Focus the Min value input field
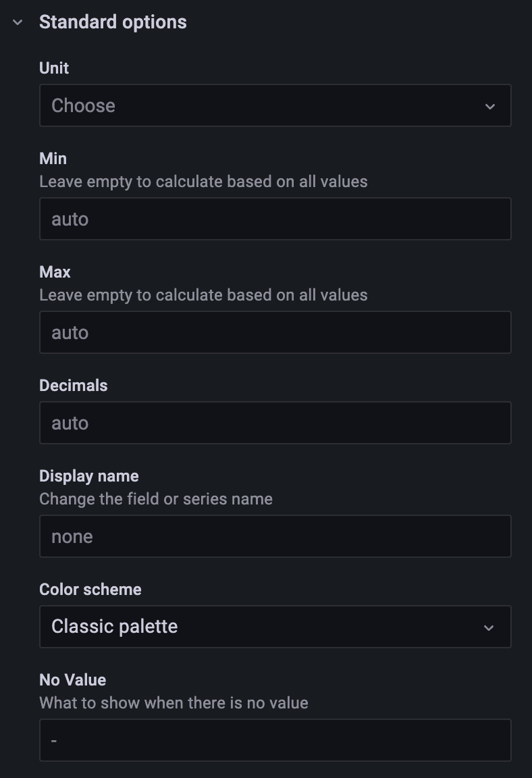 275,219
